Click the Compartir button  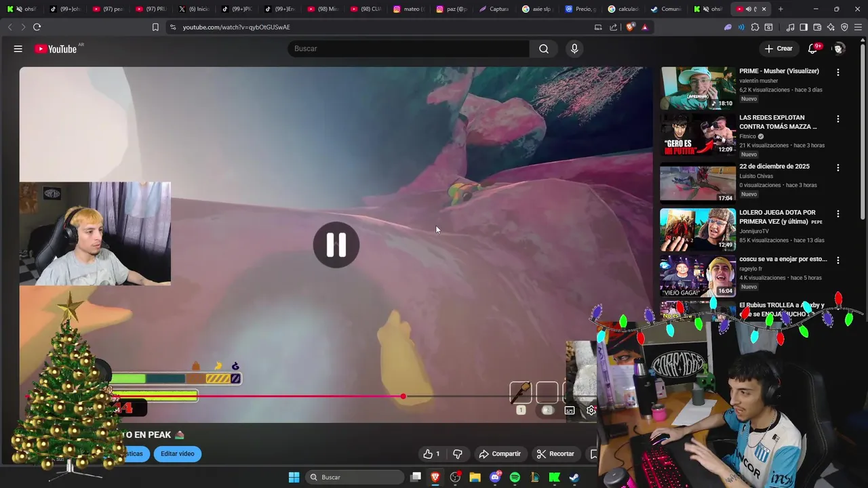click(x=500, y=453)
